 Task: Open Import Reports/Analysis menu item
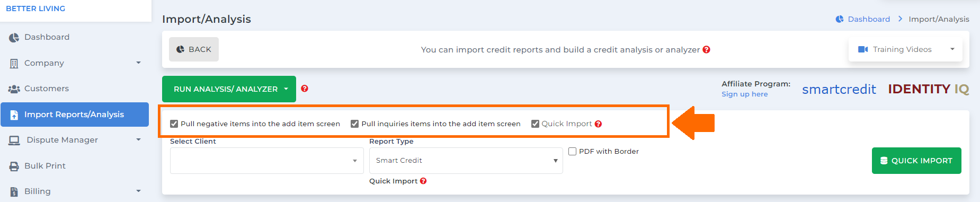75,115
